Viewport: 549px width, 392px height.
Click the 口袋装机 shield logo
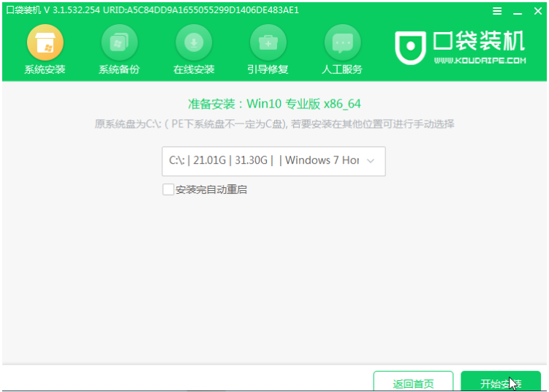point(410,48)
